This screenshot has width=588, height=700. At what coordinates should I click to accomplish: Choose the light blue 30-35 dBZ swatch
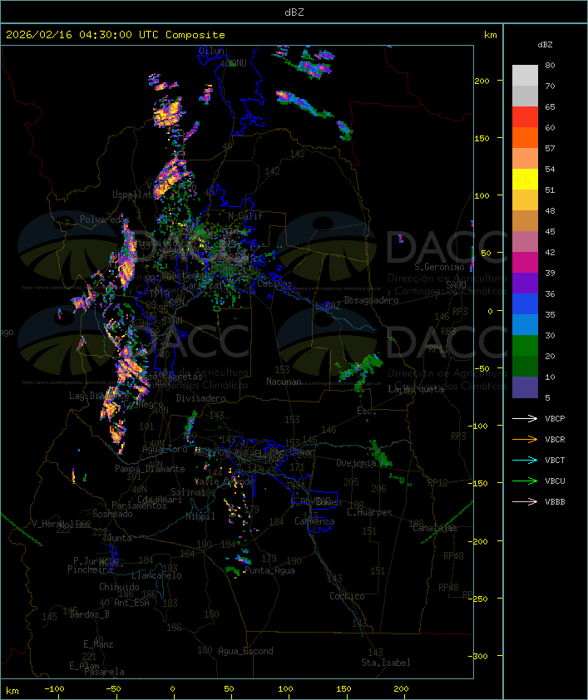pyautogui.click(x=525, y=324)
